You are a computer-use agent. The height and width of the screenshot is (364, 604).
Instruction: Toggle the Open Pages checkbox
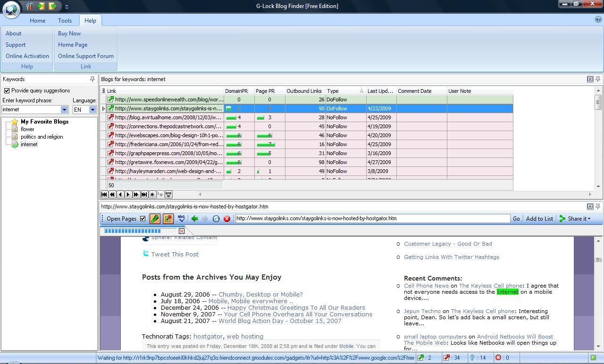(143, 219)
